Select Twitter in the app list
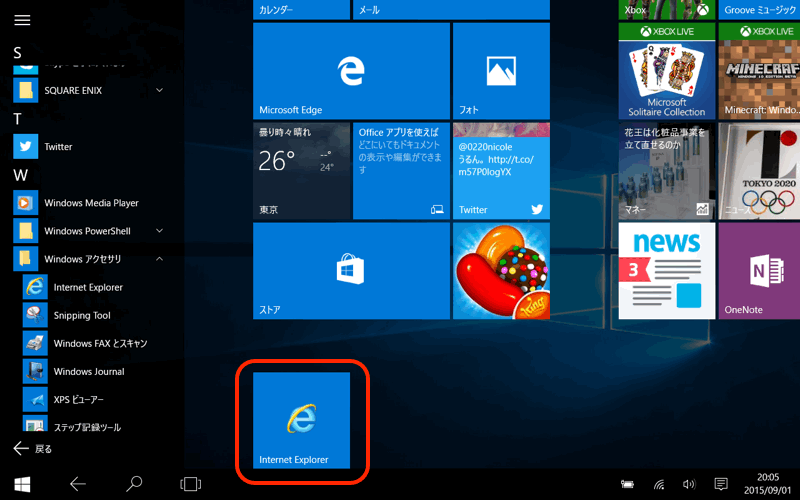 point(58,147)
